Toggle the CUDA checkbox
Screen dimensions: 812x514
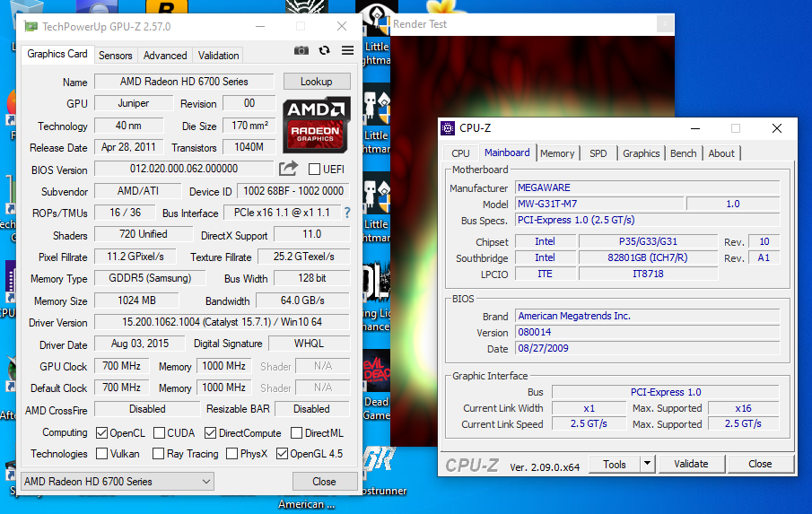coord(160,432)
